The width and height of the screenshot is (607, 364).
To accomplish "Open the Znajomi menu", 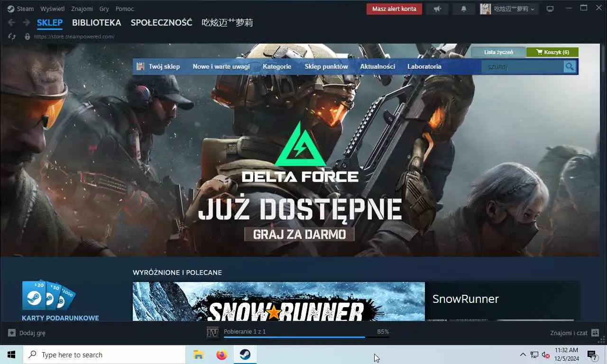I will (82, 9).
